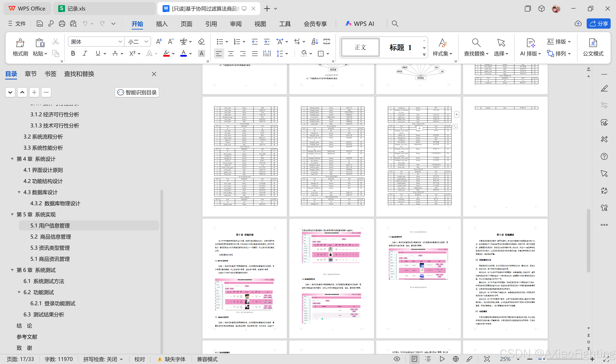
Task: Click the ribbon search magnifier icon
Action: coord(395,24)
